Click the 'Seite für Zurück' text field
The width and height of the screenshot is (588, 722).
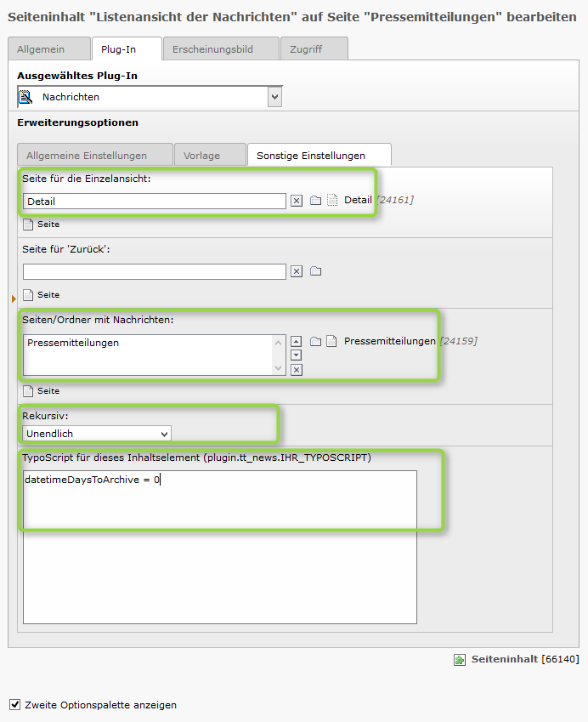[155, 271]
